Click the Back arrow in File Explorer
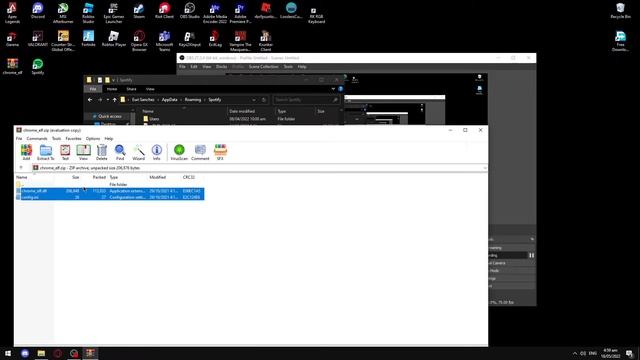The image size is (640, 360). pos(90,100)
